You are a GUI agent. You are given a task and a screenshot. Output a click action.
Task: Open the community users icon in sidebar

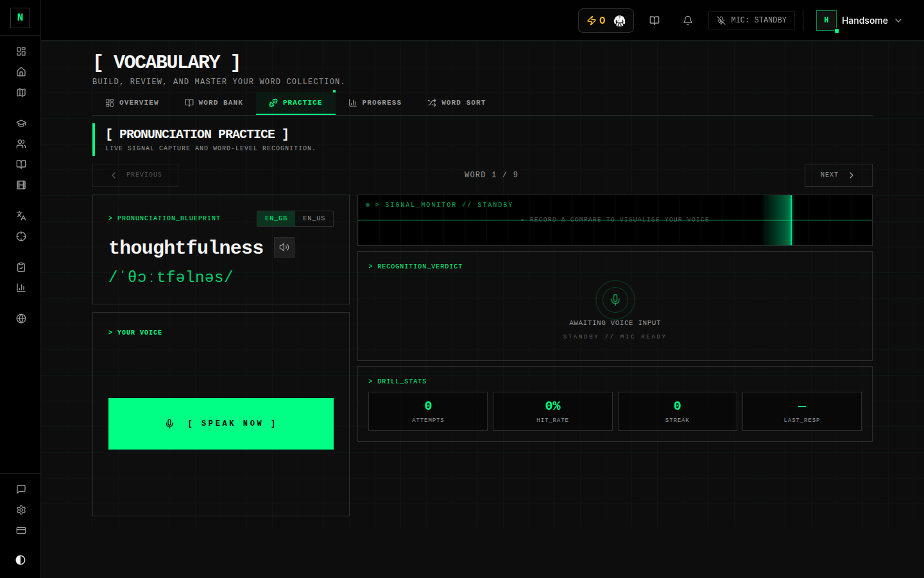coord(21,144)
